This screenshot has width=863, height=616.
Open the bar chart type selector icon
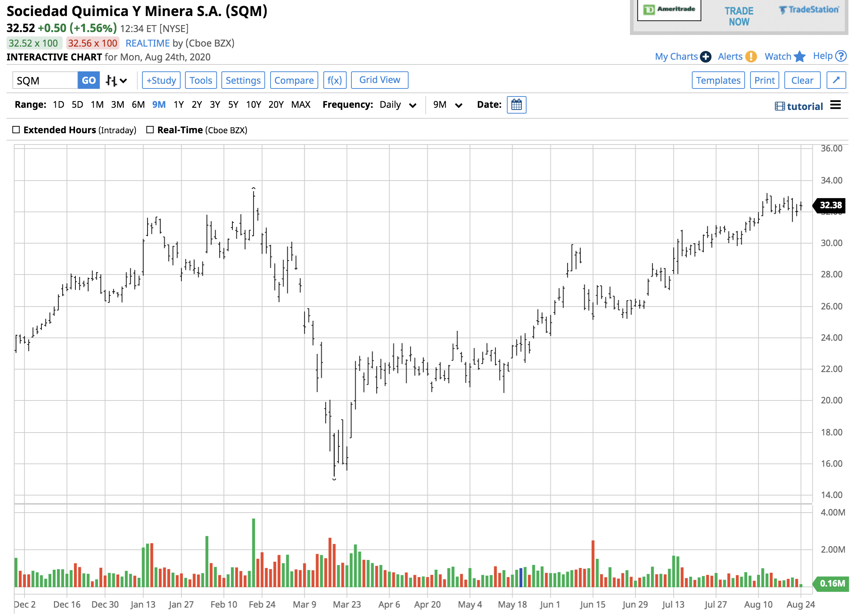[116, 80]
